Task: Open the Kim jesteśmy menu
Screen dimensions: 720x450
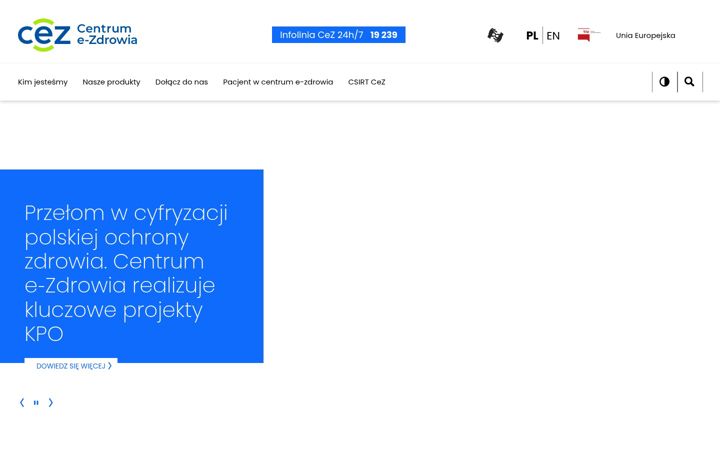Action: [43, 82]
